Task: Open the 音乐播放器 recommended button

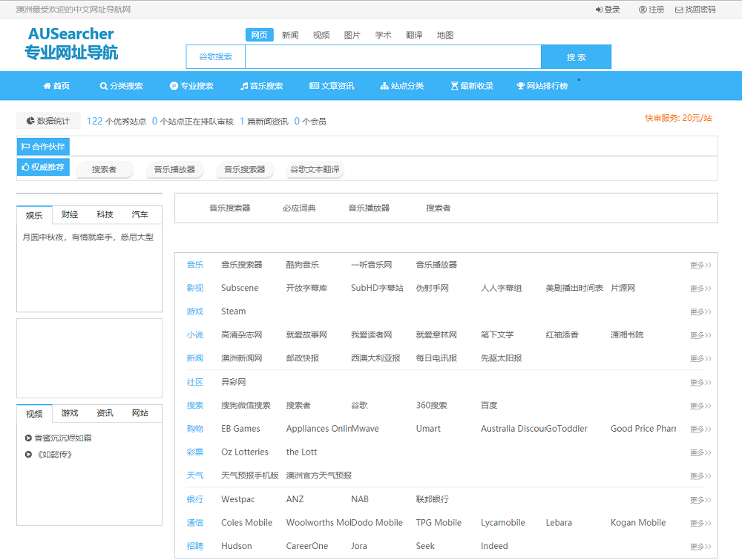Action: coord(174,169)
